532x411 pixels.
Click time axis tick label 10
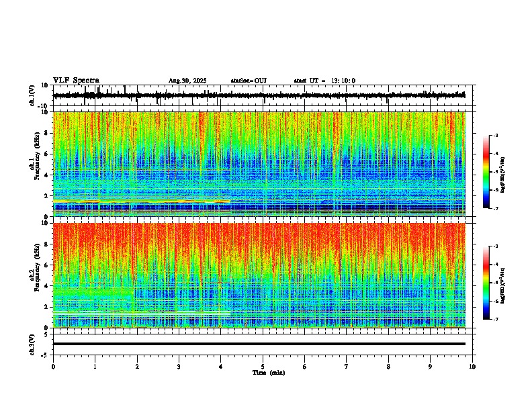pyautogui.click(x=472, y=367)
